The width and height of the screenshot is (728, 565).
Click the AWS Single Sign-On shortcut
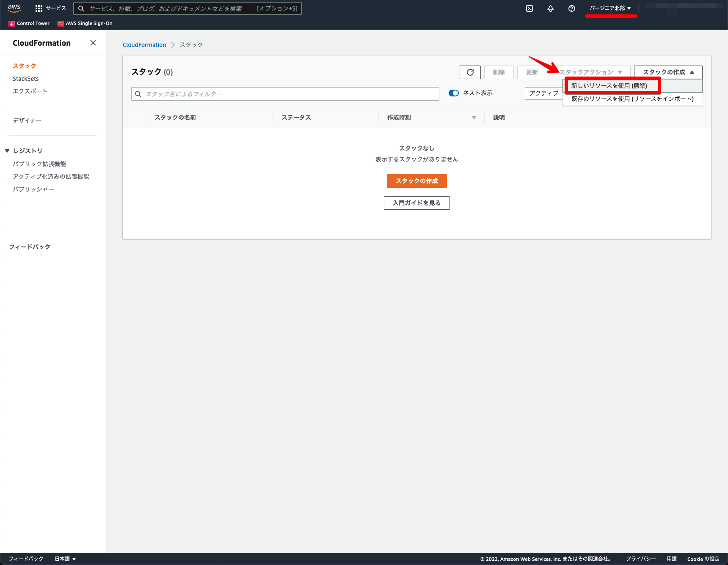(x=85, y=24)
